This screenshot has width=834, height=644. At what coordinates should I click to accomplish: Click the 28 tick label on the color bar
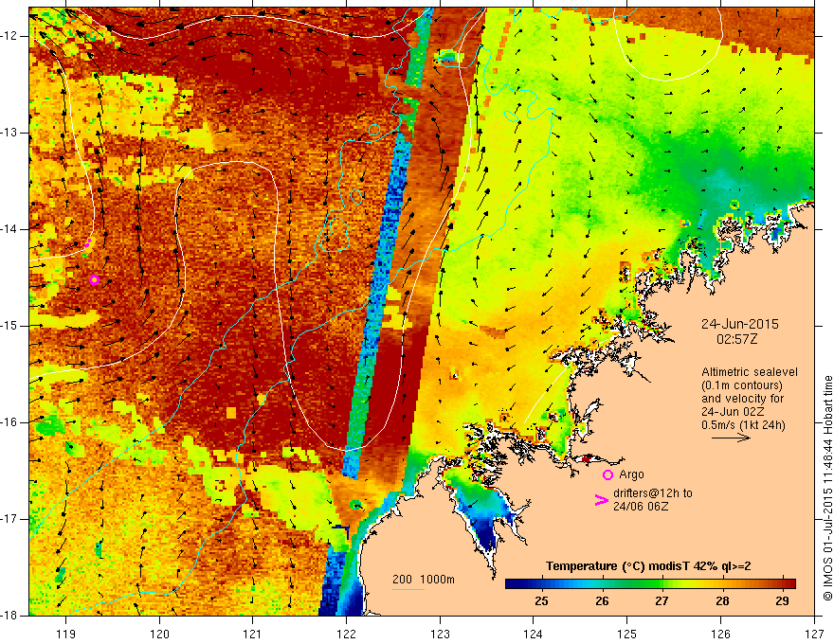pyautogui.click(x=722, y=601)
